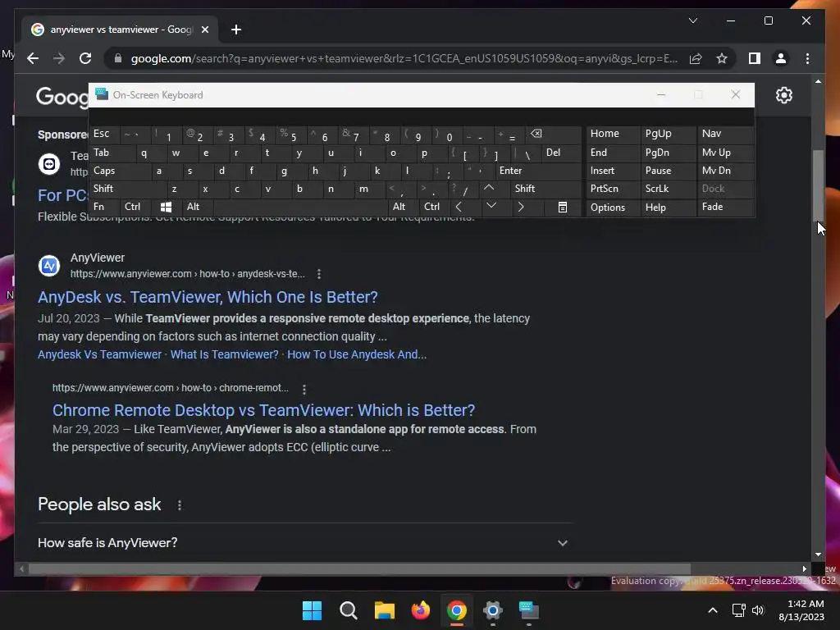Open Chrome three-dot menu
This screenshot has width=840, height=630.
(807, 58)
